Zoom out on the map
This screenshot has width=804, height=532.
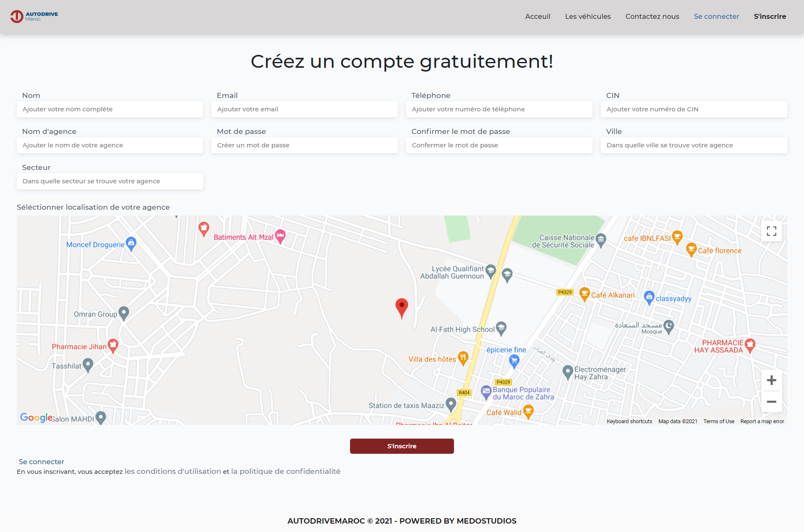771,402
